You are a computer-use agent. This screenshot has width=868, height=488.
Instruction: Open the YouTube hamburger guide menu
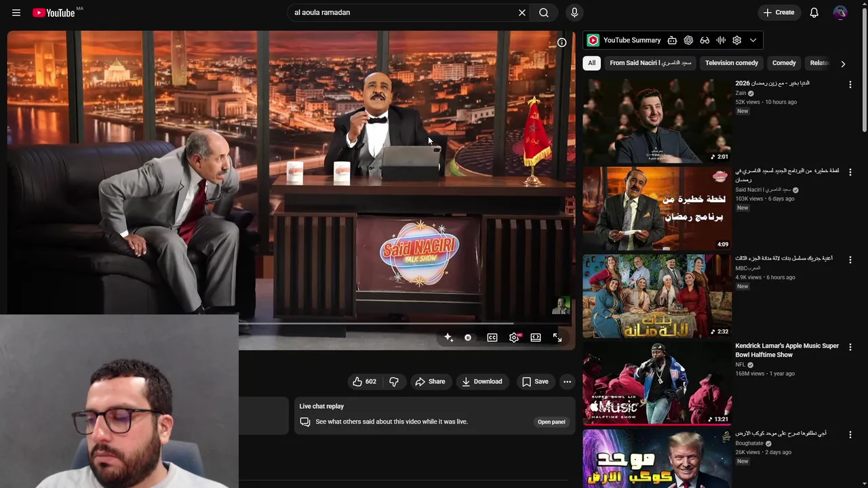(16, 13)
